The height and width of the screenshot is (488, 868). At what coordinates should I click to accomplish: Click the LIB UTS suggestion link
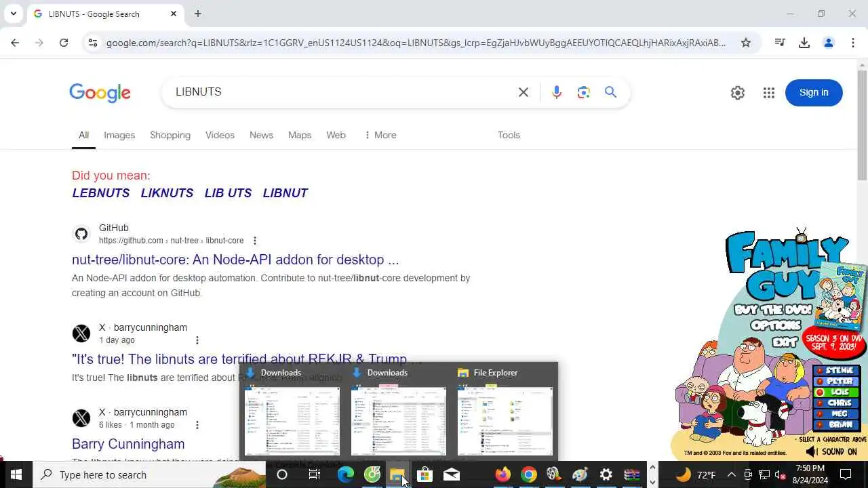pos(228,193)
